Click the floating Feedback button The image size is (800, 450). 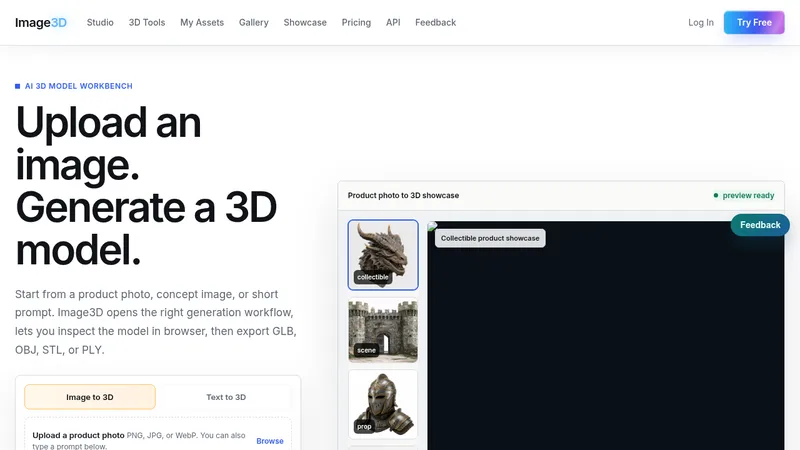[x=760, y=225]
